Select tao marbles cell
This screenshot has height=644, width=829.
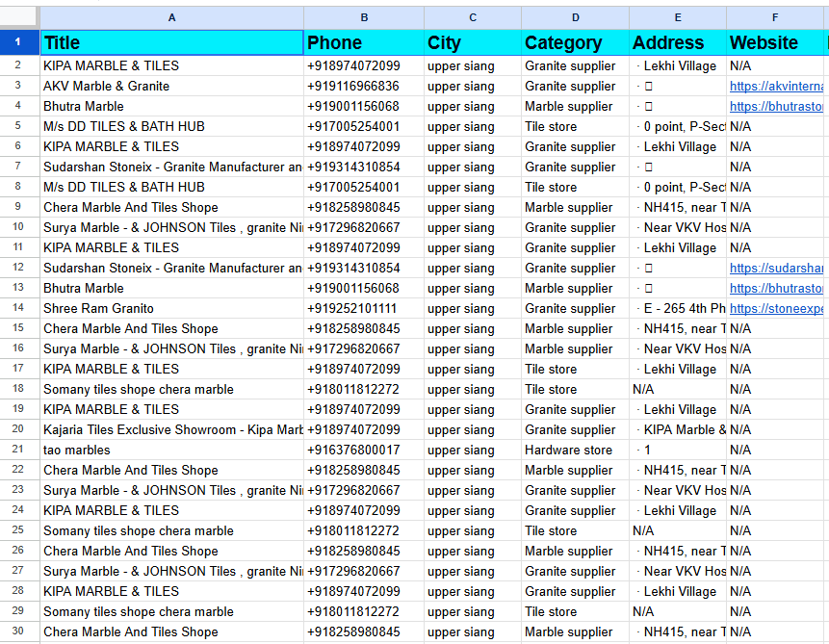(171, 450)
